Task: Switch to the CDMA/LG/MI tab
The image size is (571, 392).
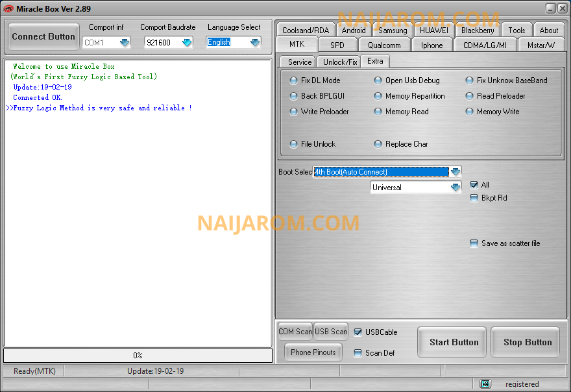Action: coord(485,45)
